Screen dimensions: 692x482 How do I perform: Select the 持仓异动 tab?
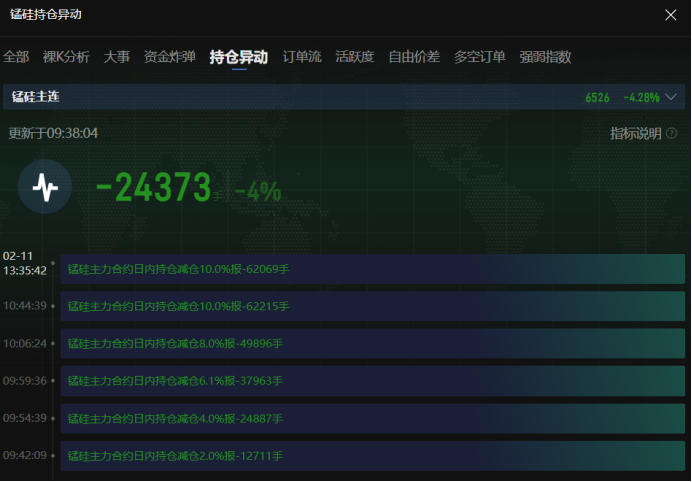coord(239,57)
